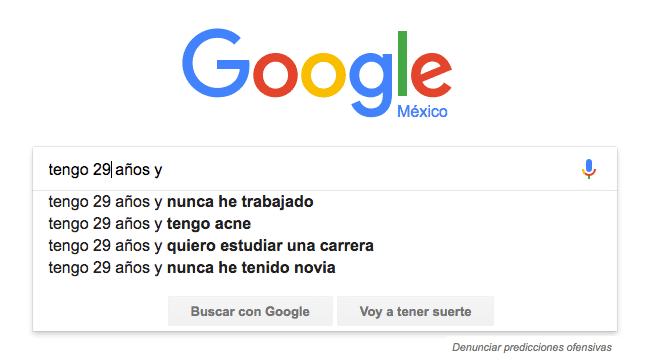Open the Denunciar predicciones ofensivas link
Image resolution: width=646 pixels, height=361 pixels.
tap(531, 347)
